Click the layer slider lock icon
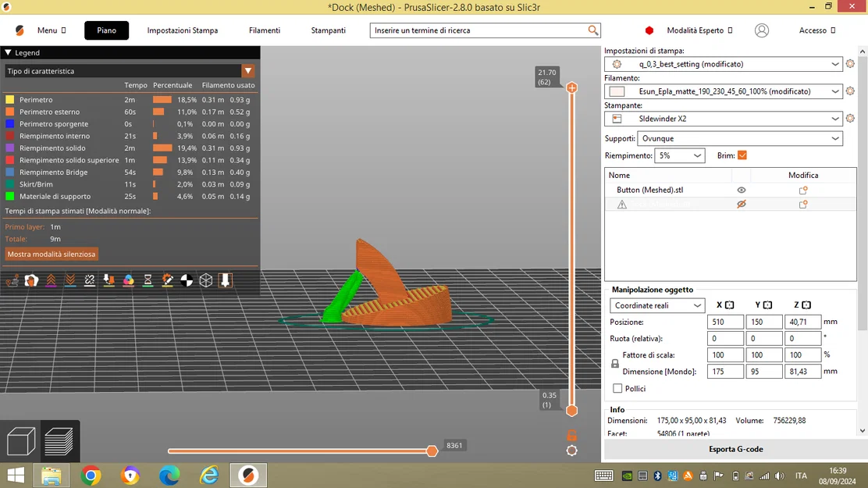Viewport: 868px width, 488px height. [x=572, y=436]
